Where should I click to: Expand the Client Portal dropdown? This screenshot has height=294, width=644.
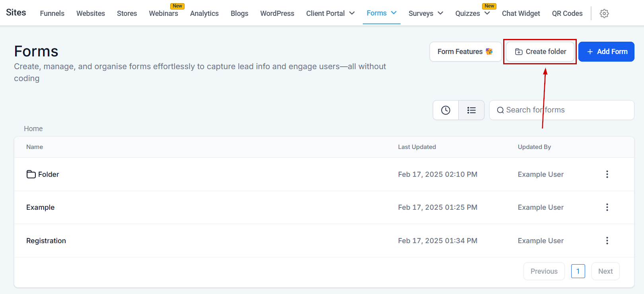point(352,14)
